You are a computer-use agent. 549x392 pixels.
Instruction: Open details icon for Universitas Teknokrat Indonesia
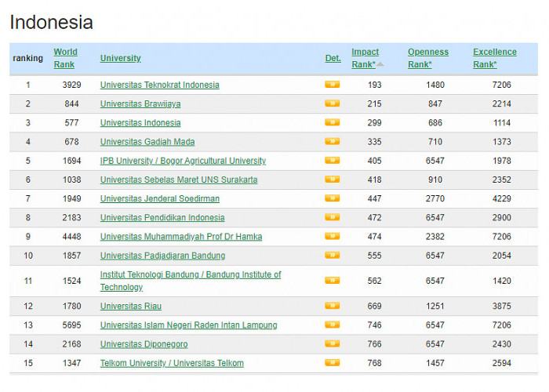tap(332, 85)
